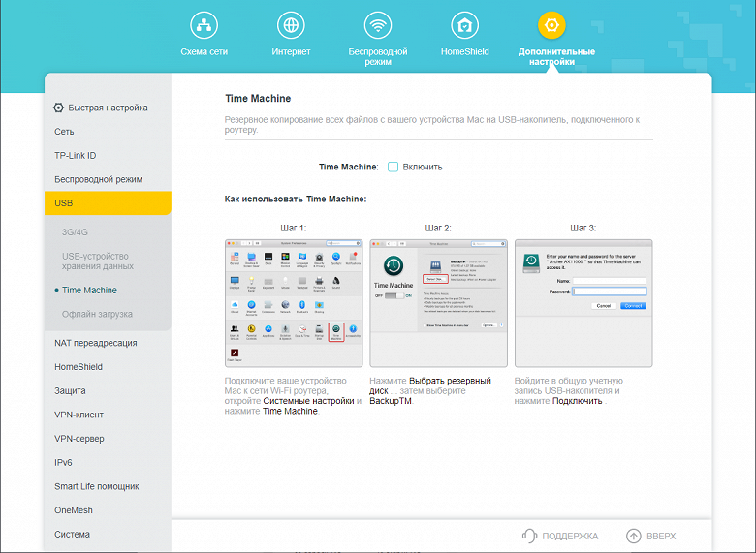Click the 'Шаг 2:' label
756x553 pixels.
point(438,228)
